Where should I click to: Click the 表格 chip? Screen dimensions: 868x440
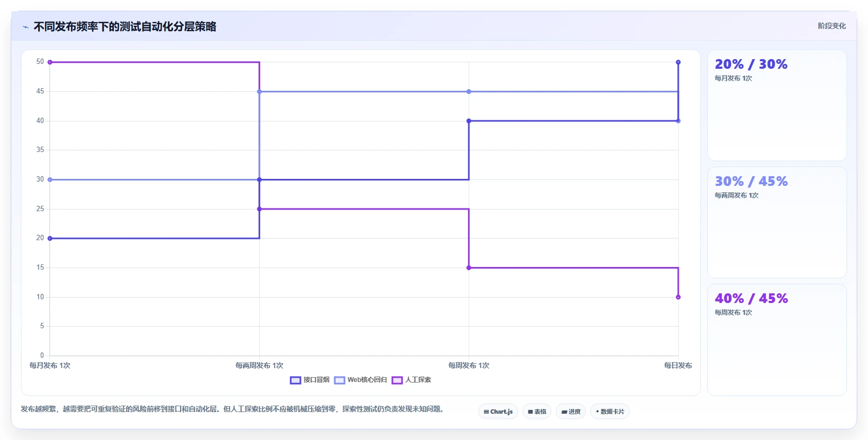537,412
